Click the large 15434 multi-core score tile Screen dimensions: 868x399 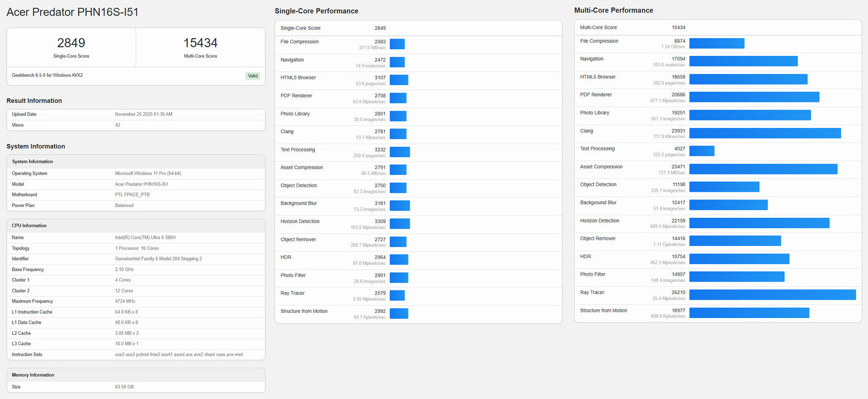[200, 47]
